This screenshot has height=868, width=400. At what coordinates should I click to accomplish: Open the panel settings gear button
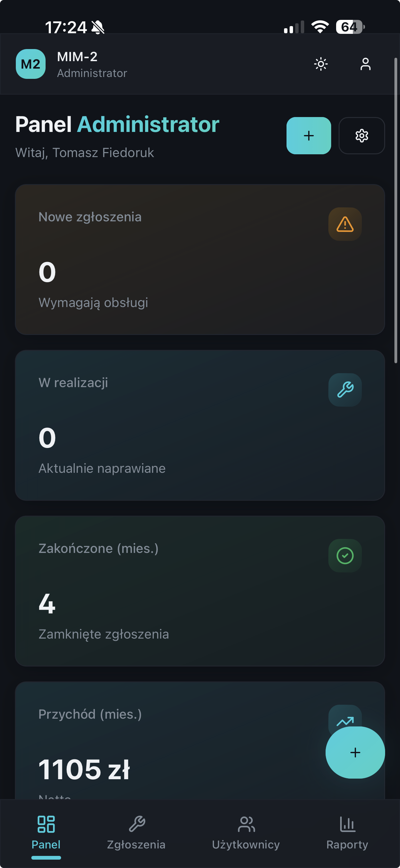coord(362,136)
